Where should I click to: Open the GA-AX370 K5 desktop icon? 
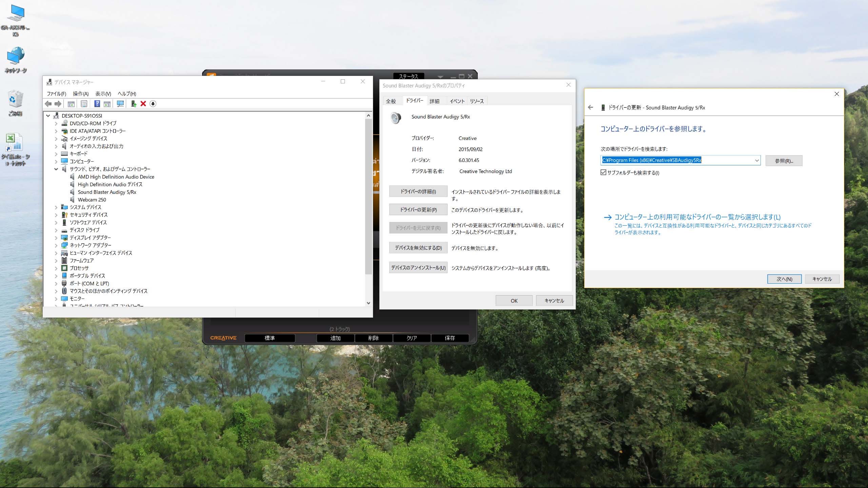15,21
